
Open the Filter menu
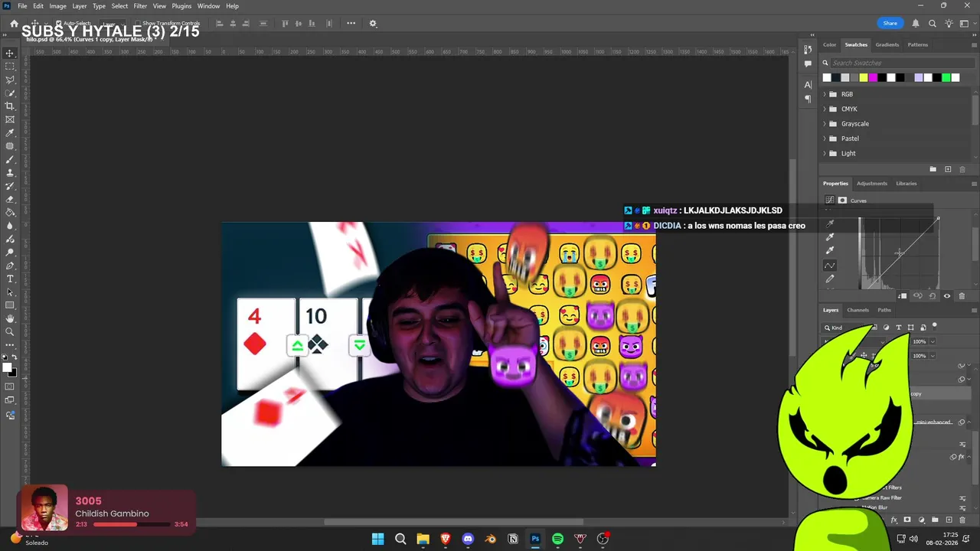click(140, 6)
